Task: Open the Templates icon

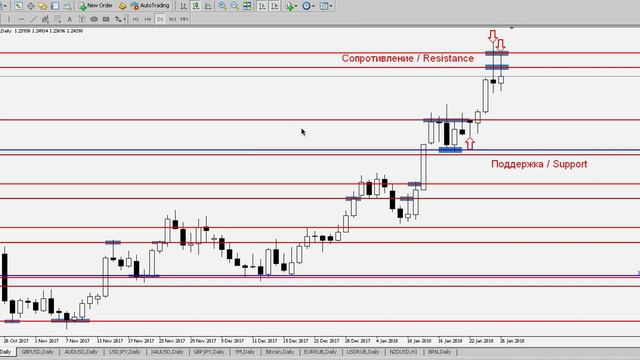Action: coord(324,6)
